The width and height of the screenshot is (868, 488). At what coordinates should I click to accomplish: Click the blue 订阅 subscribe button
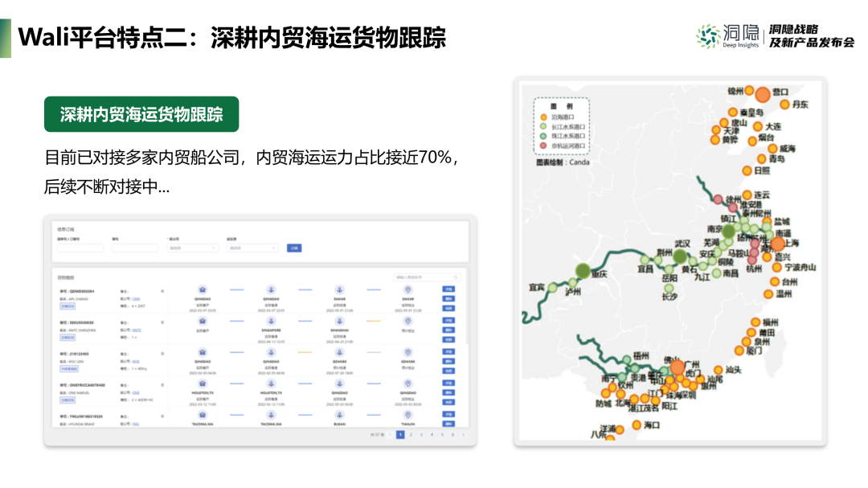point(293,248)
